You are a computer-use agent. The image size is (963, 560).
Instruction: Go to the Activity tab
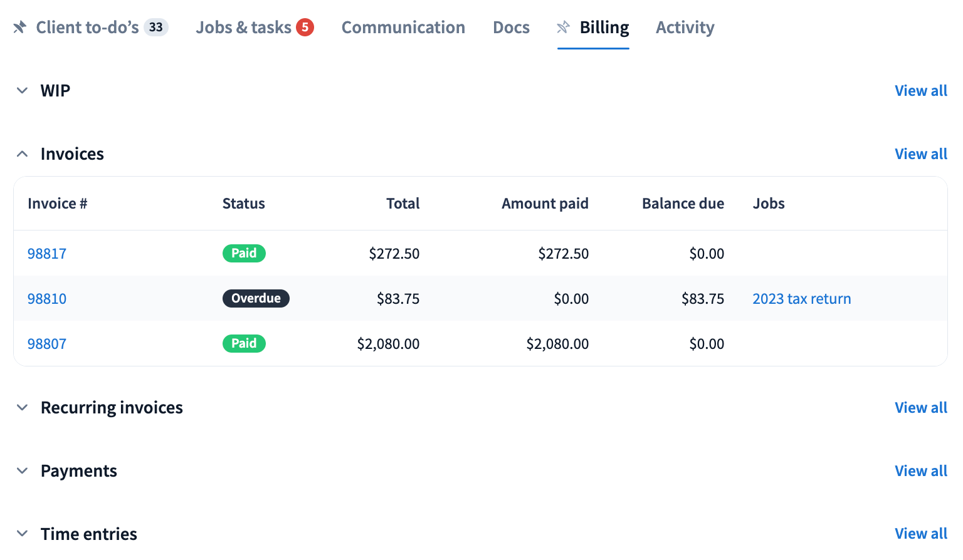[x=685, y=28]
